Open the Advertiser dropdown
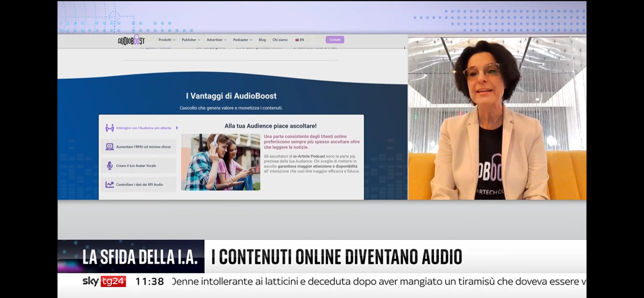 [x=216, y=40]
